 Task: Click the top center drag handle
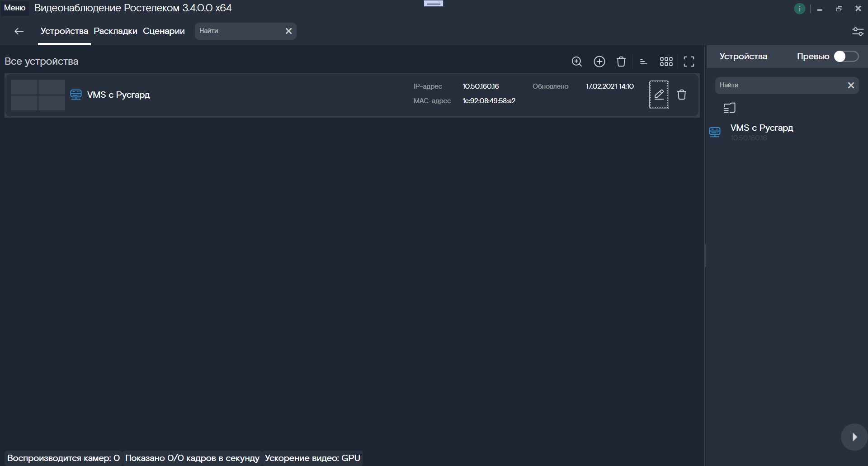click(434, 4)
